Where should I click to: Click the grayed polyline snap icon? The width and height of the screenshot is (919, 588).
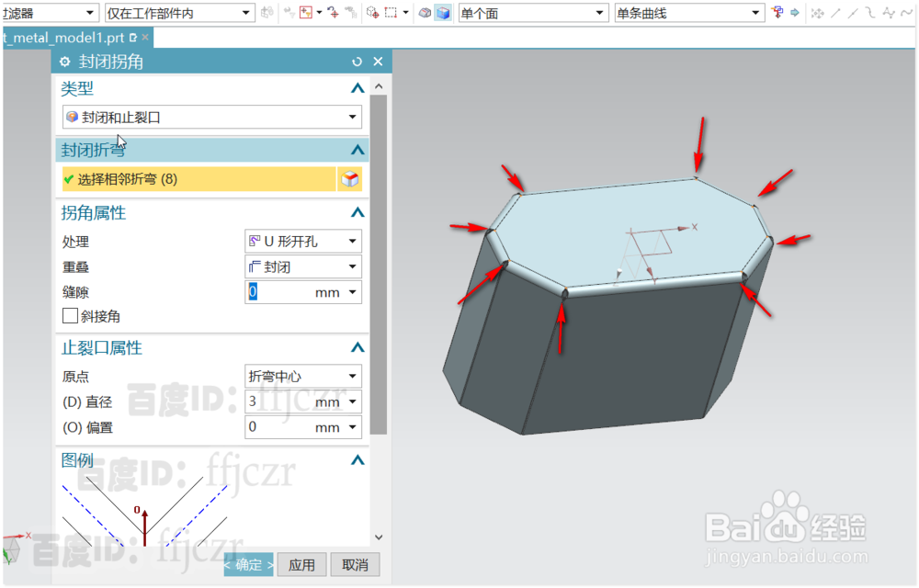[x=889, y=12]
